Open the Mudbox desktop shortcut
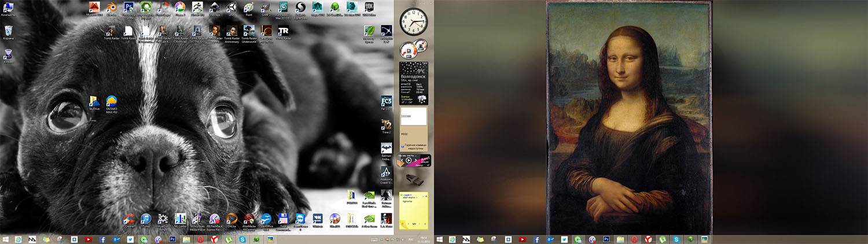The image size is (868, 244). pos(94,8)
